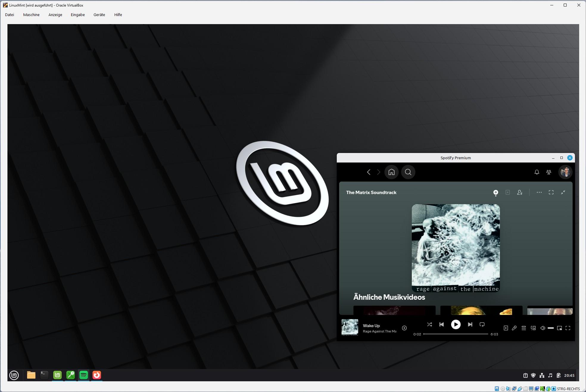Toggle shuffle playback in Spotify
The height and width of the screenshot is (392, 586).
pyautogui.click(x=429, y=324)
